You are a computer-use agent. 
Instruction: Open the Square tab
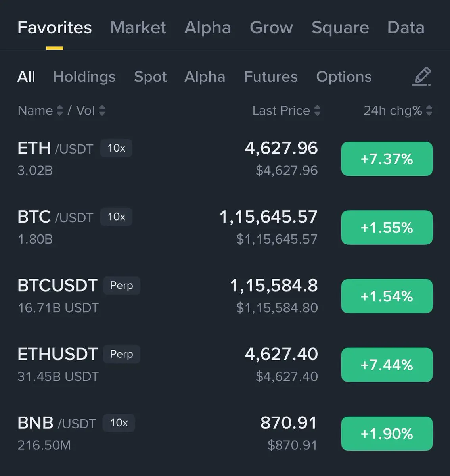click(340, 27)
